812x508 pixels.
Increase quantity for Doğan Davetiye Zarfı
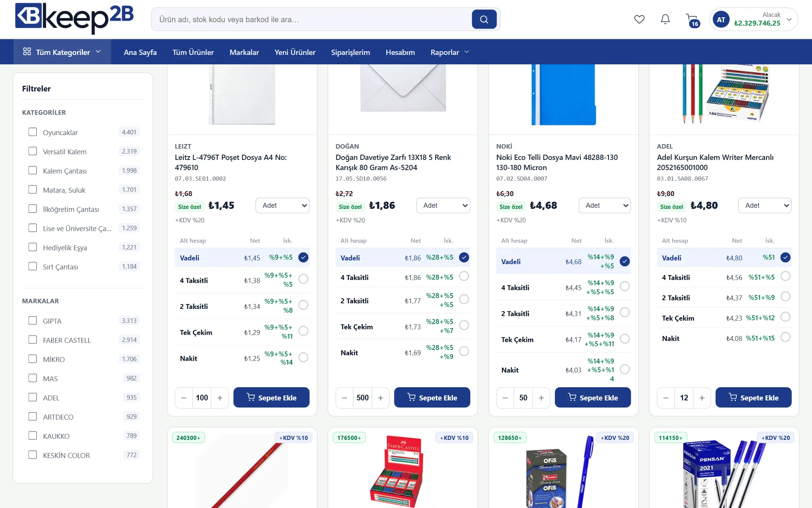pyautogui.click(x=380, y=398)
